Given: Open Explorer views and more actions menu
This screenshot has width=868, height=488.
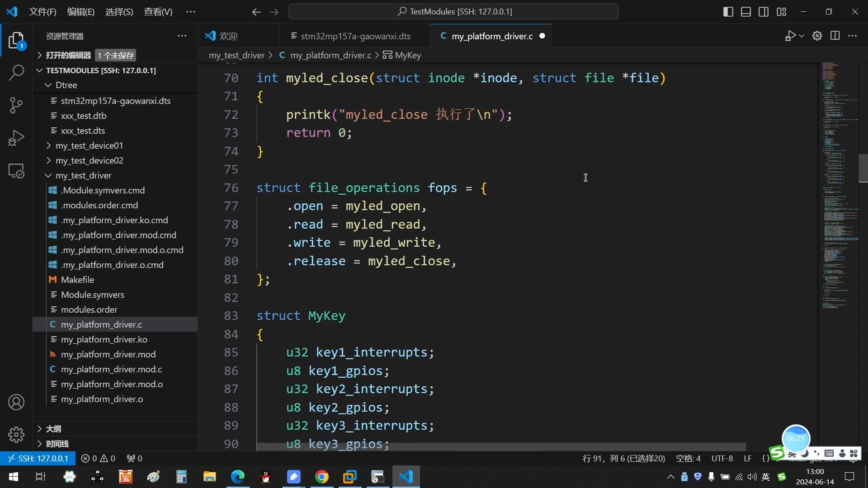Looking at the screenshot, I should coord(182,36).
